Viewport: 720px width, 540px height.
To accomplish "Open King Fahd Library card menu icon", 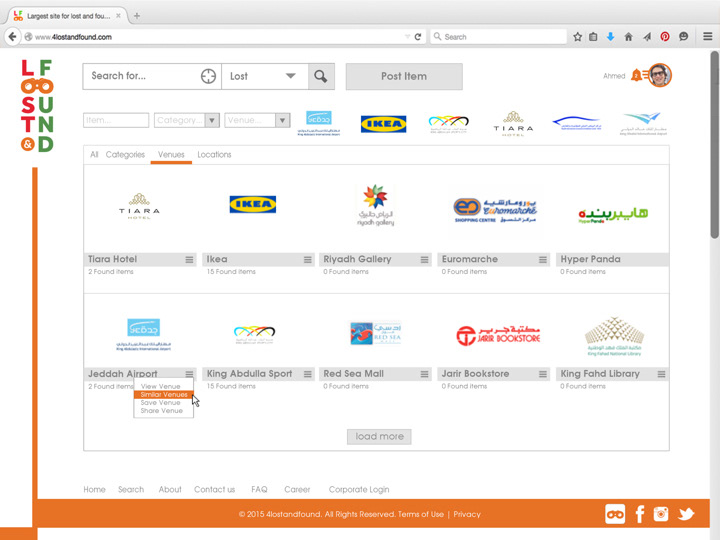I will [661, 374].
